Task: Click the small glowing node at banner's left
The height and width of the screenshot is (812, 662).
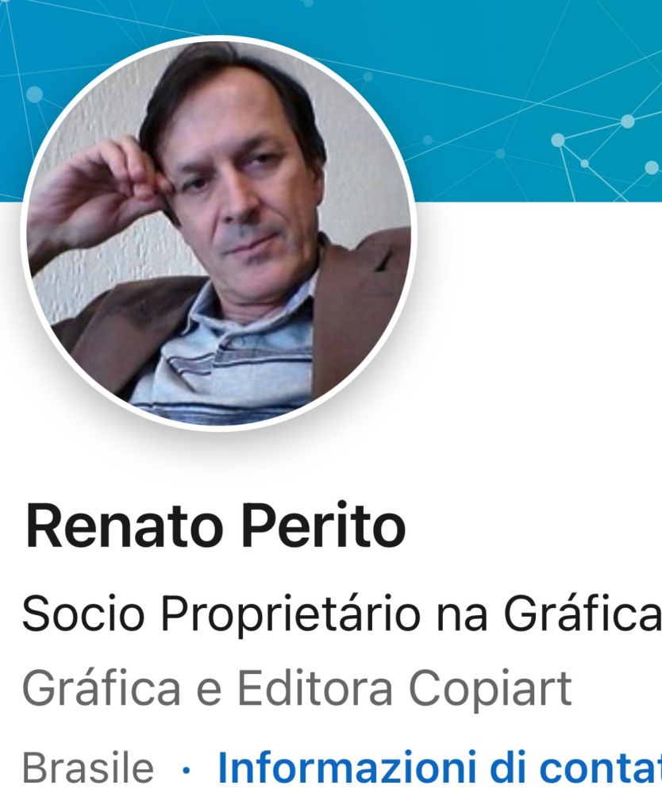Action: pos(34,94)
